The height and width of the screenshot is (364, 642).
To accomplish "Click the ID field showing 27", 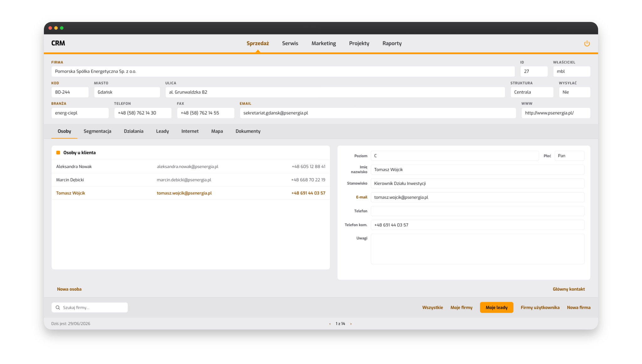I will tap(534, 71).
